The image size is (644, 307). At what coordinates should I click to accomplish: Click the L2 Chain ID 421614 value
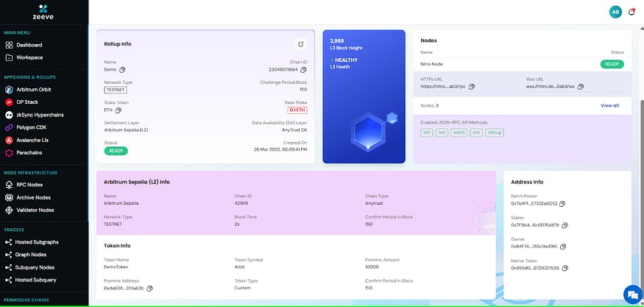tap(241, 203)
